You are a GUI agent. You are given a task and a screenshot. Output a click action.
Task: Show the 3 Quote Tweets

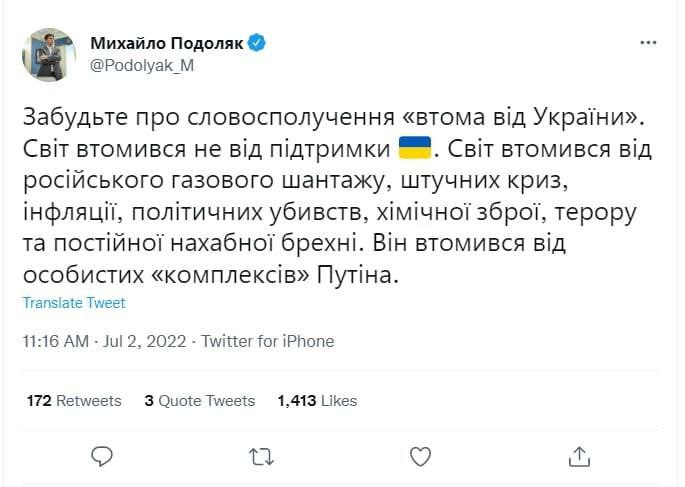pos(199,400)
